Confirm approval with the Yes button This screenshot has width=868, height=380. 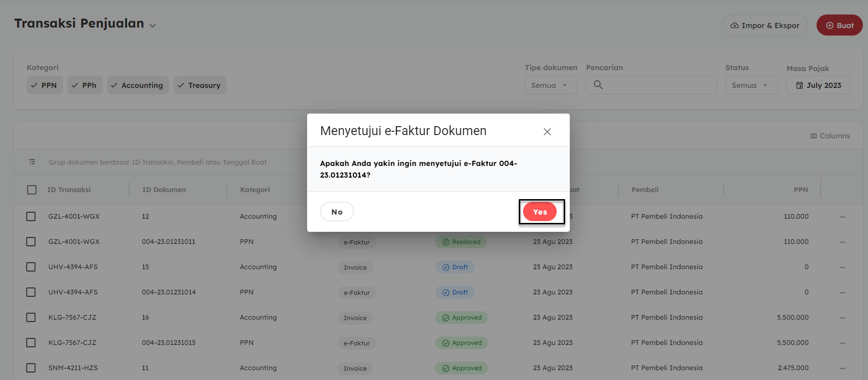tap(539, 212)
